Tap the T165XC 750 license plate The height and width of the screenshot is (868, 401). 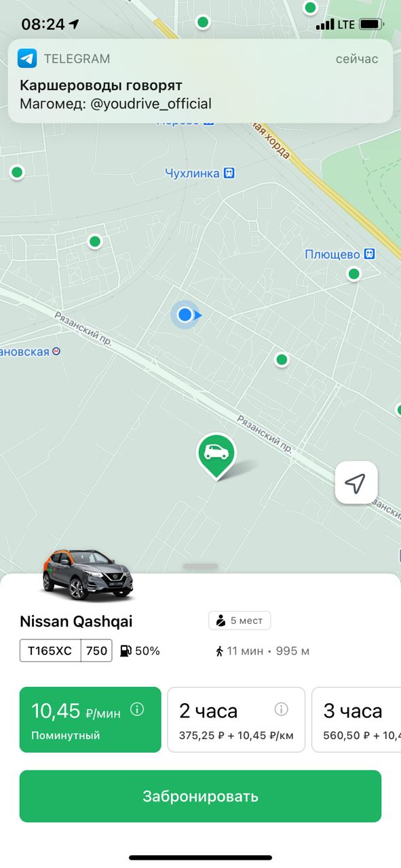[66, 651]
